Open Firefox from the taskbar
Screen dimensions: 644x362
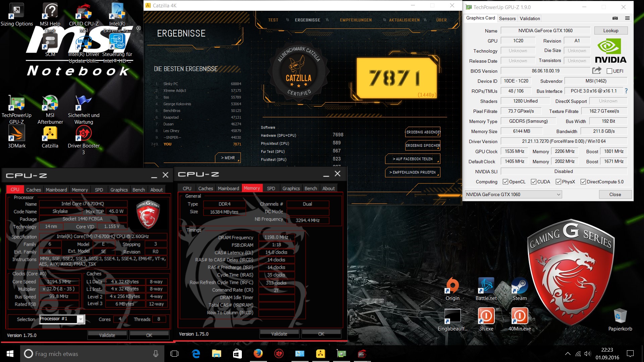click(x=258, y=354)
